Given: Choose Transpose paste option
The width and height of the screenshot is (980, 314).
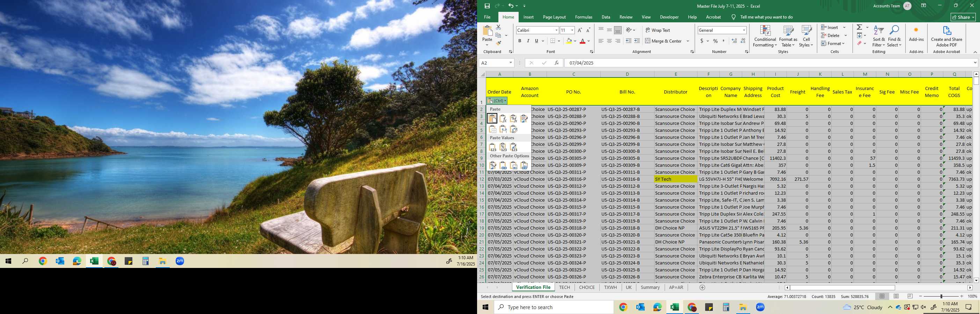Looking at the screenshot, I should click(514, 129).
